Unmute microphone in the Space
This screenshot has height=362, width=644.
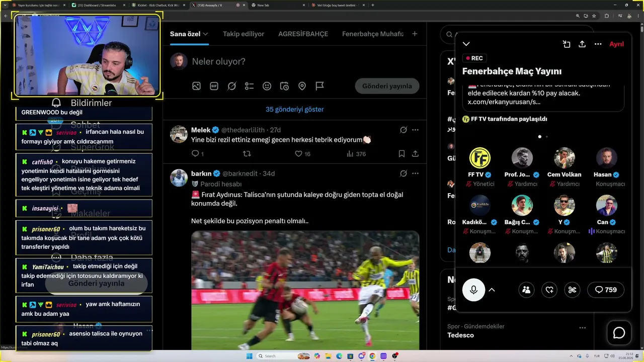click(x=473, y=290)
